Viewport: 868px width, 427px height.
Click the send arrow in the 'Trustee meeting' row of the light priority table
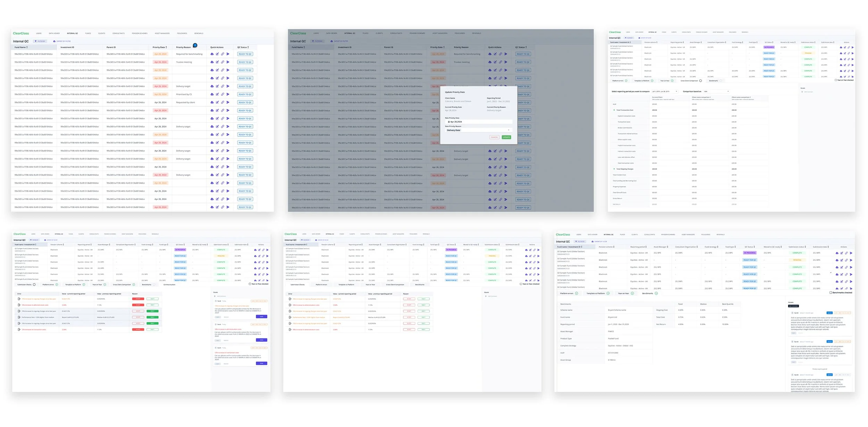228,62
